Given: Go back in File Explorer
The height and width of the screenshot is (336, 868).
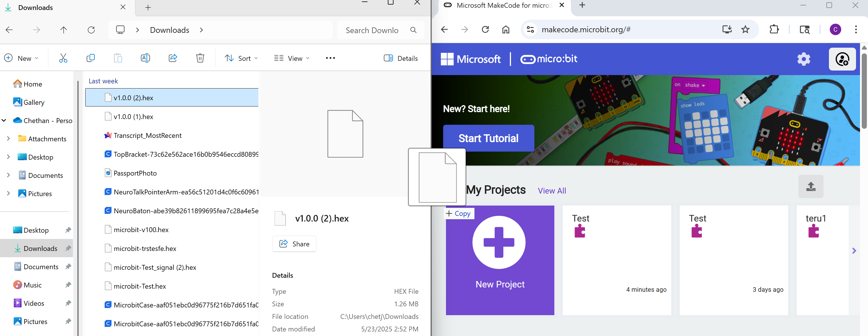Looking at the screenshot, I should (x=9, y=30).
